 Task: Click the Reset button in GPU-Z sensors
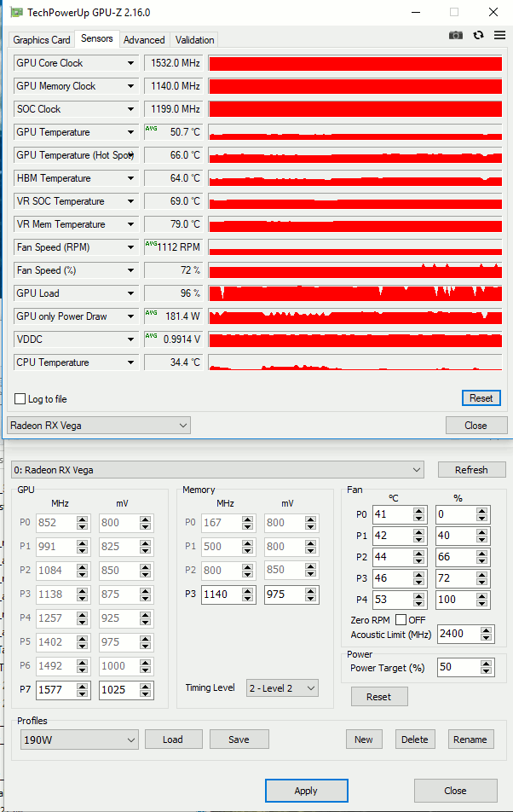(481, 397)
